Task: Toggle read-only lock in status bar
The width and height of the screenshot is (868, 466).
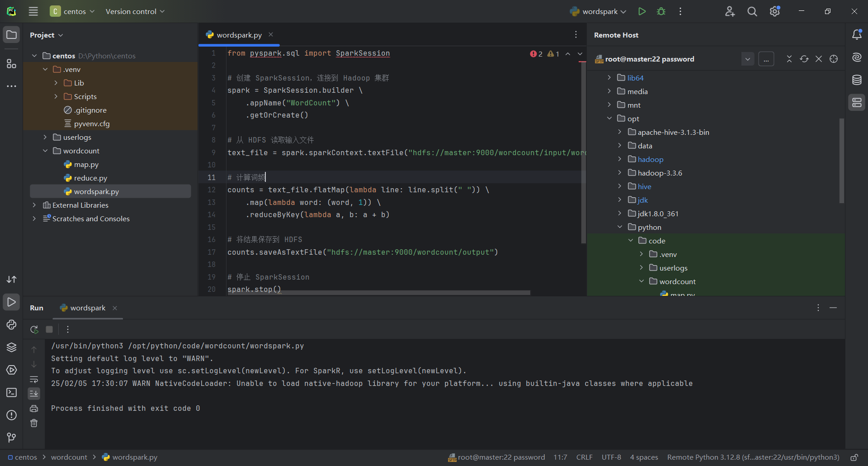Action: (854, 457)
